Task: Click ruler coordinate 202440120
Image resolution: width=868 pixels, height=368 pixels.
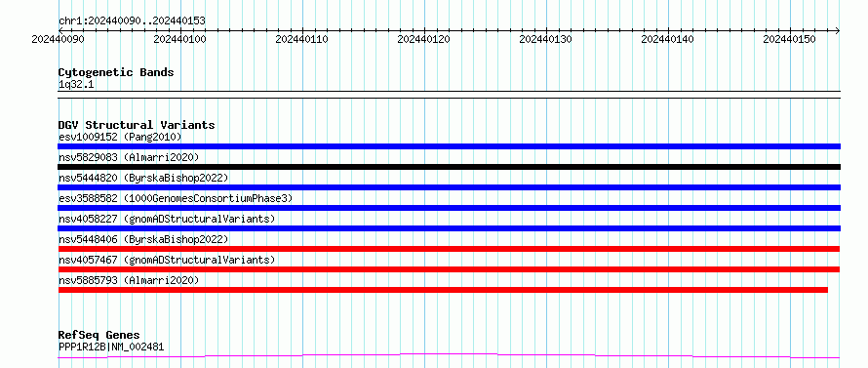Action: click(424, 39)
